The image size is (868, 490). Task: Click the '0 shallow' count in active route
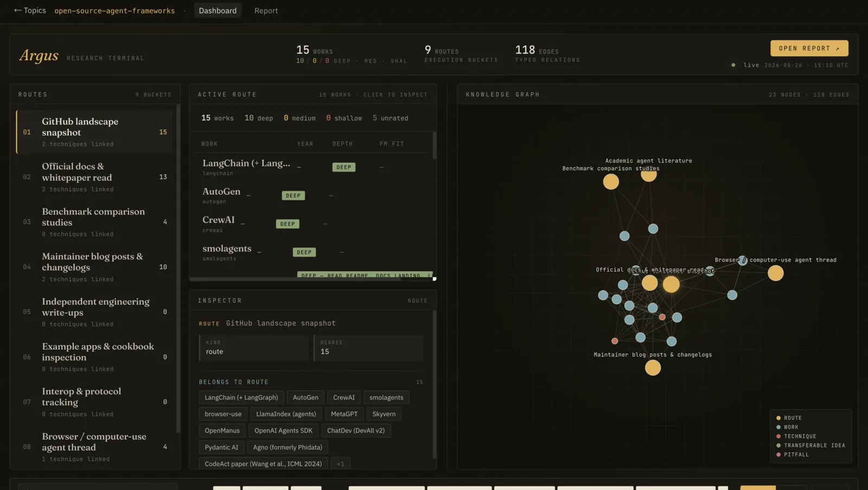tap(344, 118)
